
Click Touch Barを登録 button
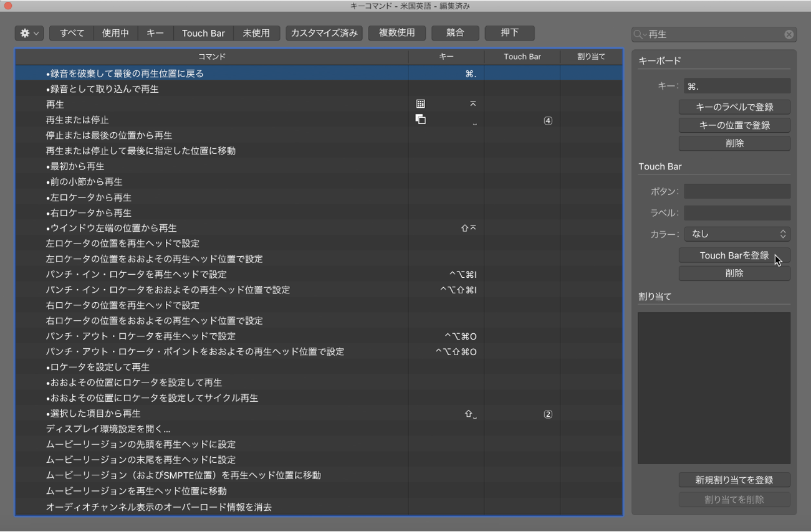click(x=734, y=255)
